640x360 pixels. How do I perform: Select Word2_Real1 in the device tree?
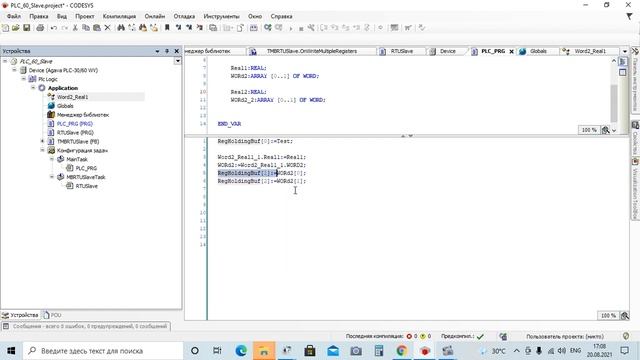(x=72, y=97)
